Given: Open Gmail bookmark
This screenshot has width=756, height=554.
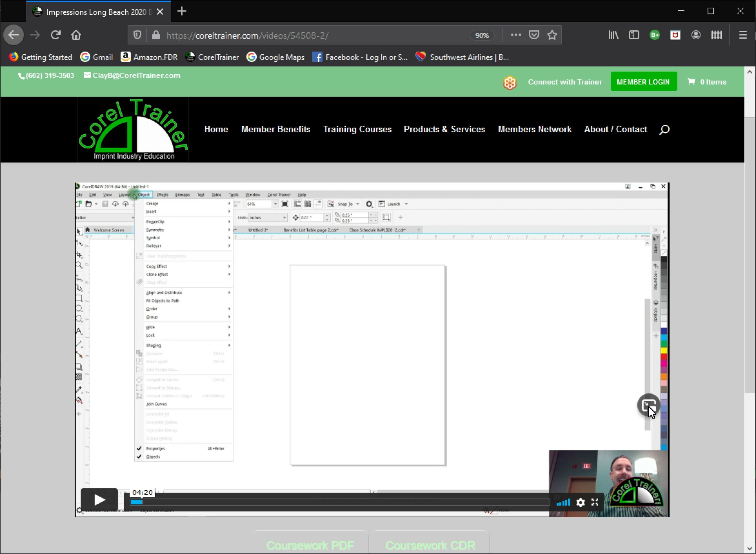Looking at the screenshot, I should [97, 57].
